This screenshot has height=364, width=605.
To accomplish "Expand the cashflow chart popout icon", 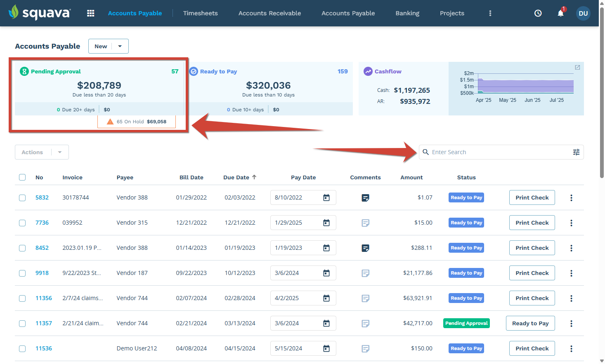I will click(577, 68).
